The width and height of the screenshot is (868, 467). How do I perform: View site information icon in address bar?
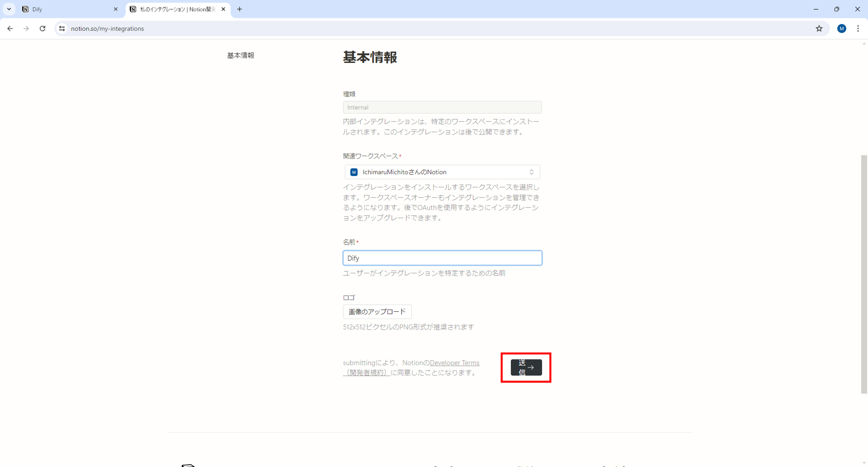pyautogui.click(x=62, y=29)
